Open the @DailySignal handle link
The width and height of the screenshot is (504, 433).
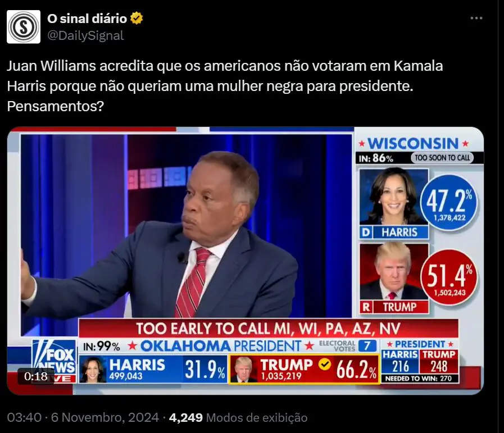tap(85, 35)
